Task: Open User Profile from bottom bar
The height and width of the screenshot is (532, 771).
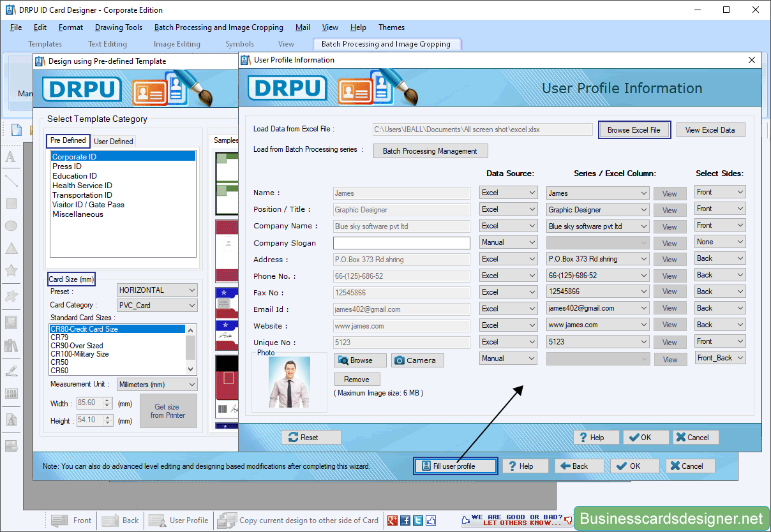Action: (179, 520)
